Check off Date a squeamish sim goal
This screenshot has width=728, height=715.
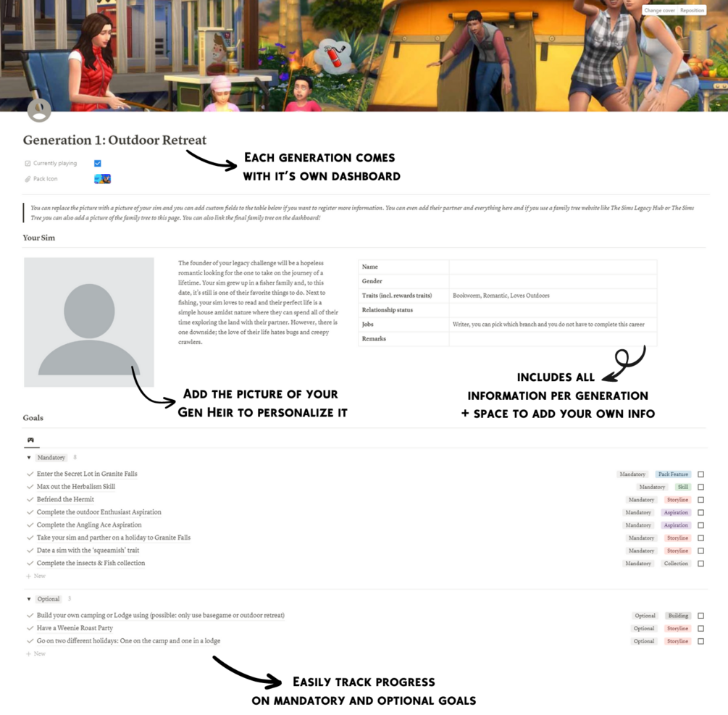pyautogui.click(x=700, y=551)
